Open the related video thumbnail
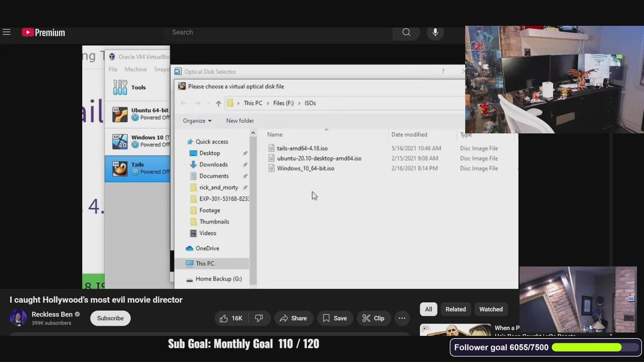 (456, 330)
